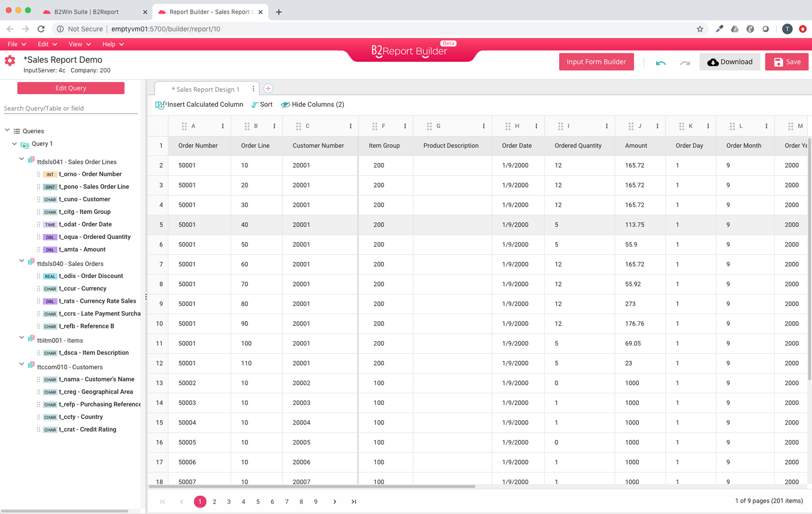Reload the browser page
This screenshot has height=514, width=812.
pos(41,29)
